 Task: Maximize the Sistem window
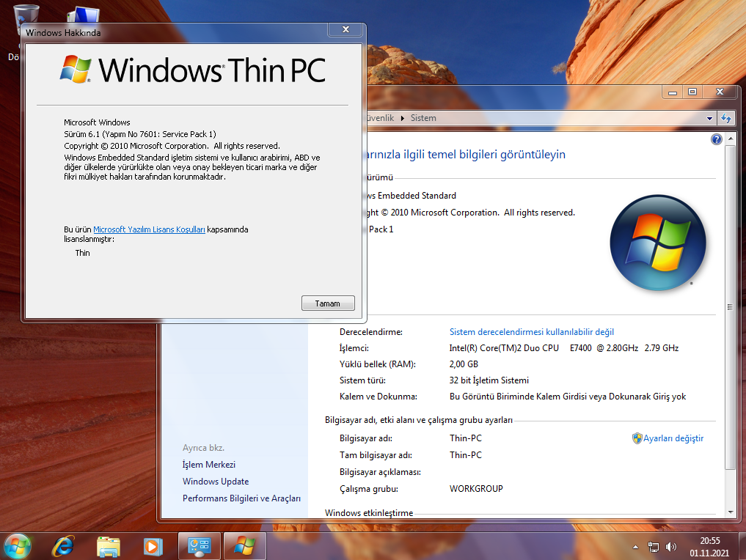[692, 92]
